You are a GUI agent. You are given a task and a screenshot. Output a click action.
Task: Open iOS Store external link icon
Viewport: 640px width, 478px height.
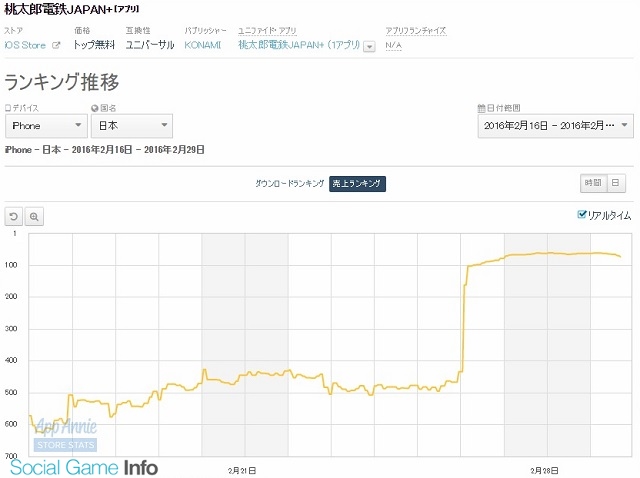click(56, 45)
